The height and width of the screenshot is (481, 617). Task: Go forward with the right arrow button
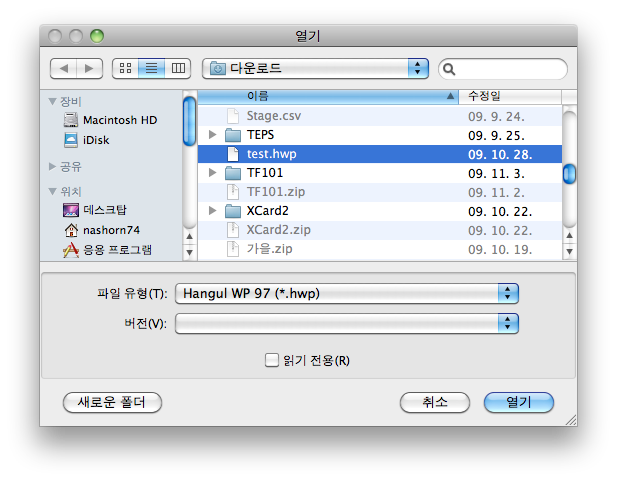pos(90,68)
